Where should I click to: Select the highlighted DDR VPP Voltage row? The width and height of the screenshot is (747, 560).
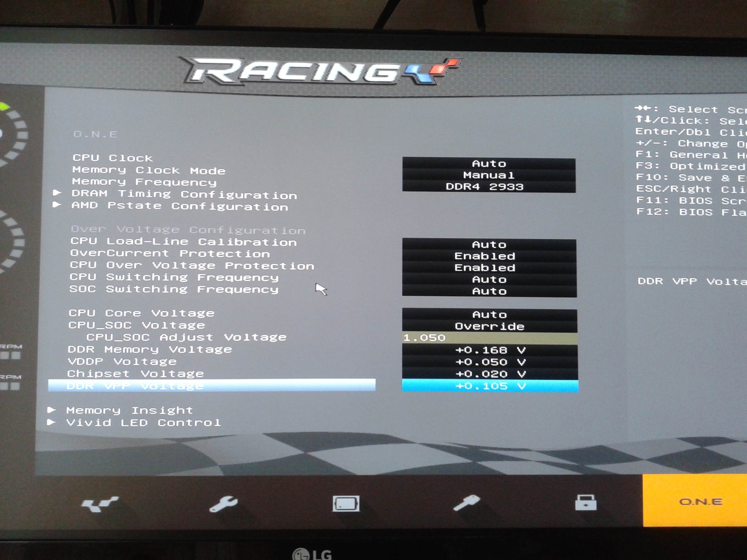pos(211,386)
